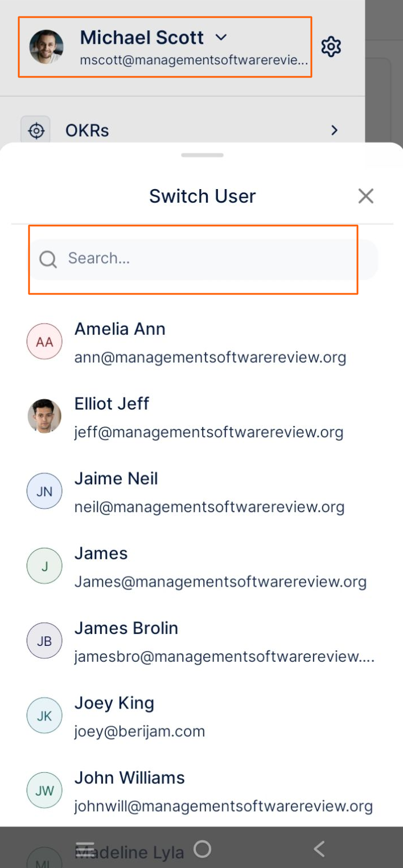This screenshot has width=403, height=868.
Task: Click Jaime Neil's JN avatar
Action: (44, 491)
